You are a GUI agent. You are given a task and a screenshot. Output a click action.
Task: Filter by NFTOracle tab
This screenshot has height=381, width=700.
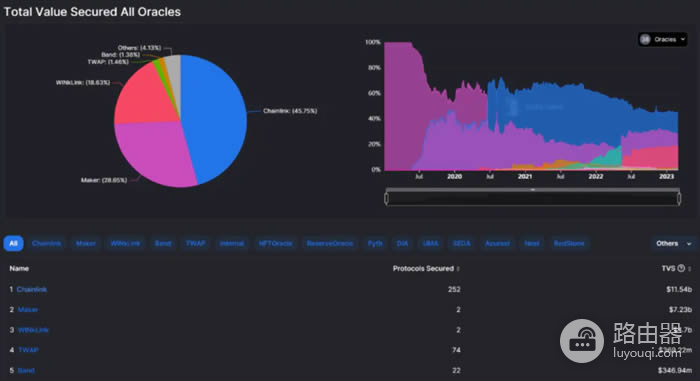coord(275,243)
